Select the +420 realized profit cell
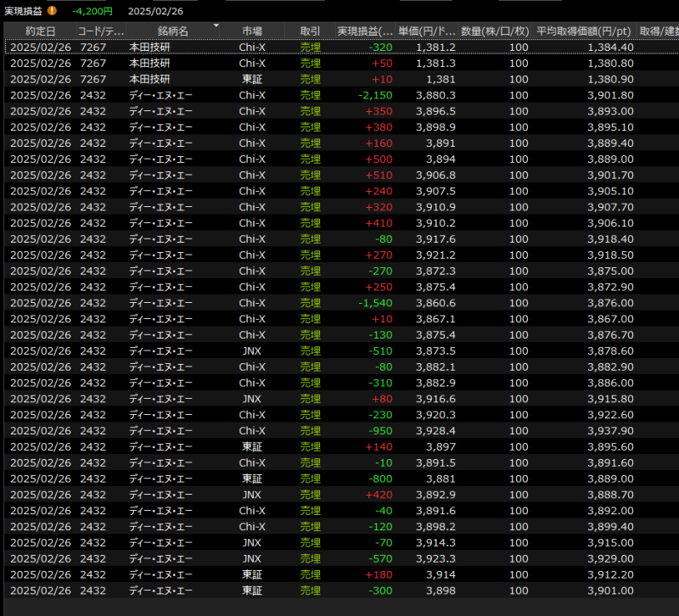 pyautogui.click(x=379, y=495)
